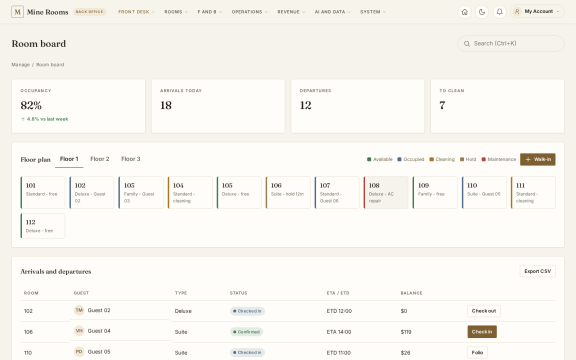Switch to Floor 1 tab

[x=69, y=159]
